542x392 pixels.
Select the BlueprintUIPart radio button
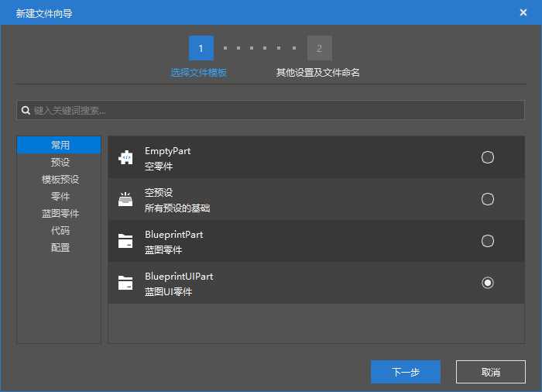point(488,283)
